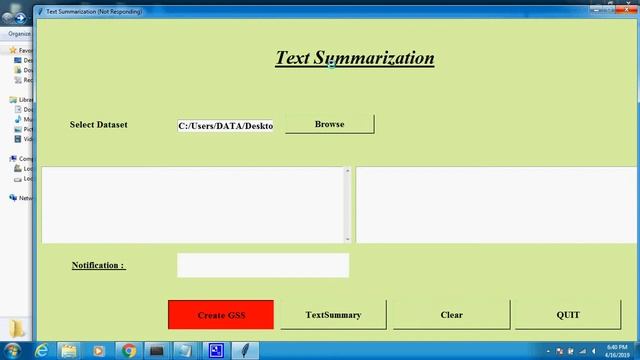Click the left text area scrollbar down arrow
The height and width of the screenshot is (360, 640).
click(x=347, y=239)
